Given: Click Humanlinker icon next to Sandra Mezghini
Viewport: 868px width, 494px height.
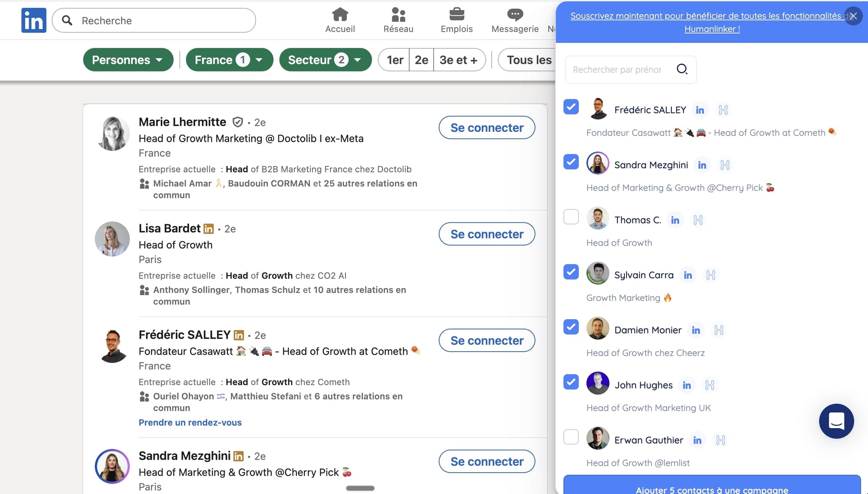Looking at the screenshot, I should 725,165.
